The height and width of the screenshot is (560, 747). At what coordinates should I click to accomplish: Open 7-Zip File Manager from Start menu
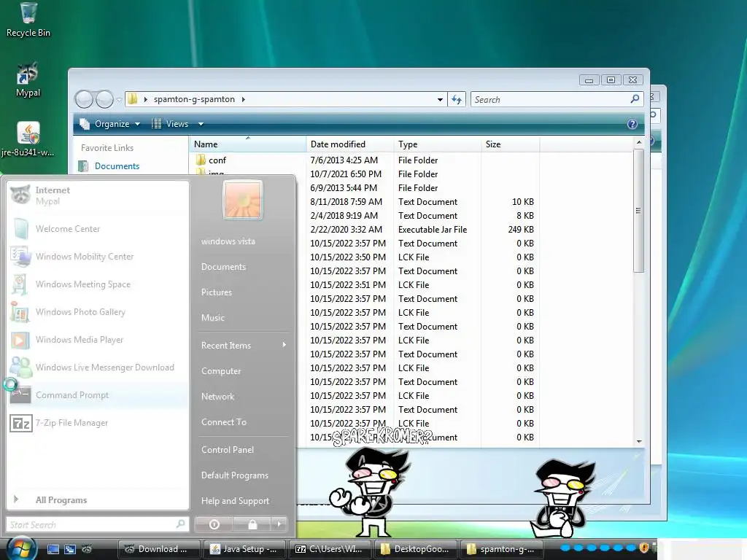tap(98, 423)
